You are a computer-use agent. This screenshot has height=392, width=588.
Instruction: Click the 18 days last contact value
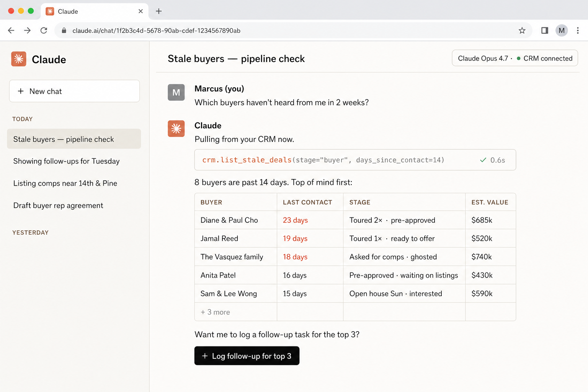295,257
